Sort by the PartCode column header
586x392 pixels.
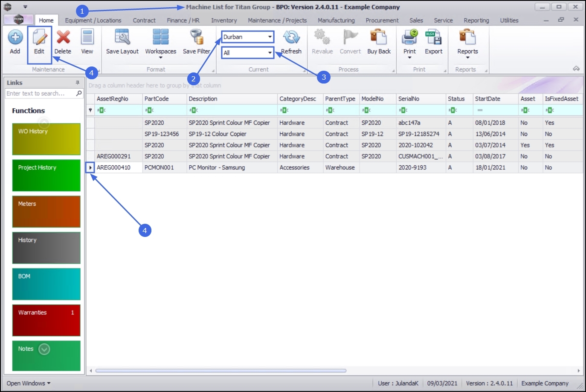click(165, 99)
